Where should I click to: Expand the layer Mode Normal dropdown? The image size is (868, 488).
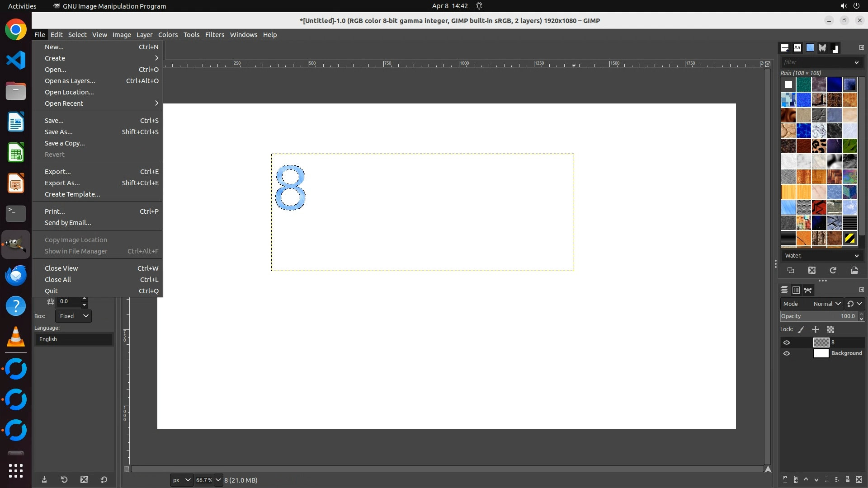click(x=826, y=304)
